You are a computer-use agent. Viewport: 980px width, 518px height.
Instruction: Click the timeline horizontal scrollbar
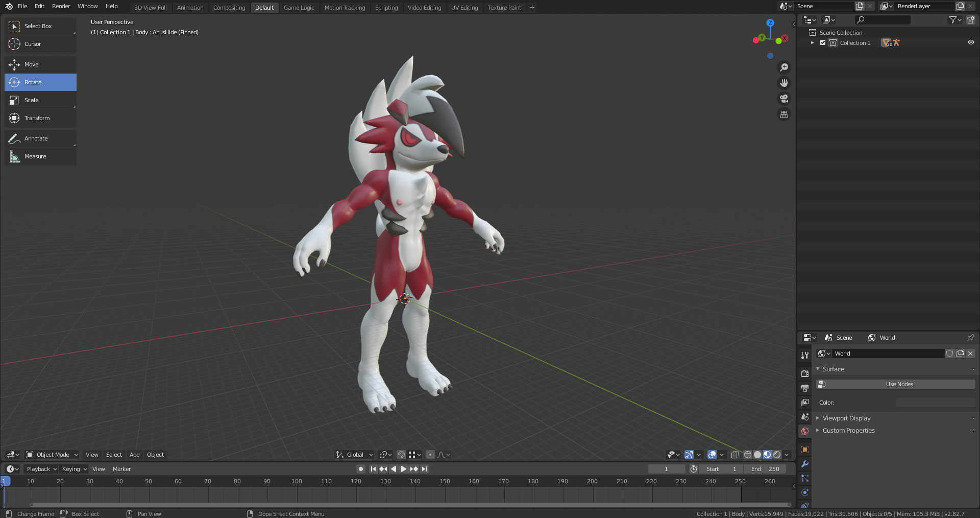coord(411,505)
